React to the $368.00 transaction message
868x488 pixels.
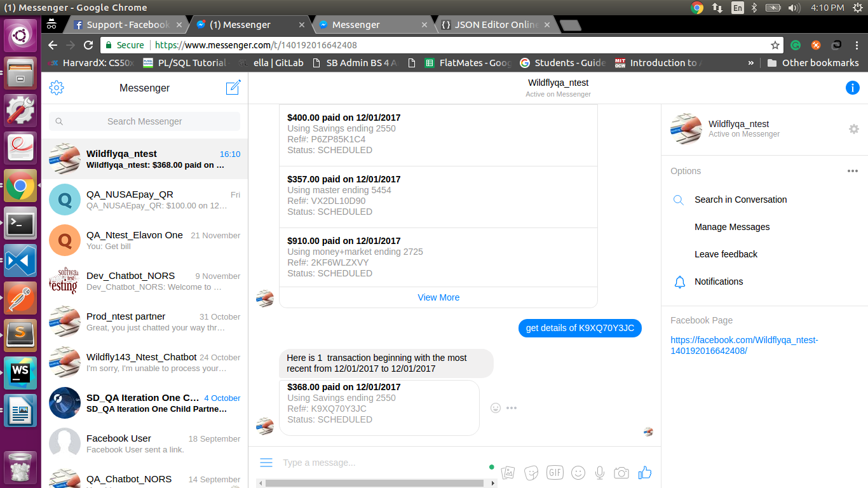(496, 408)
